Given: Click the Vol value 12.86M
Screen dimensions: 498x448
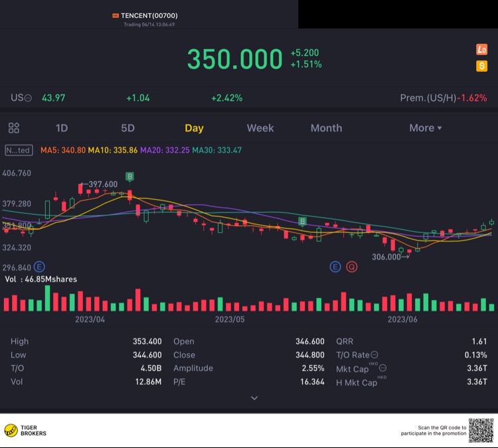Looking at the screenshot, I should point(148,382).
